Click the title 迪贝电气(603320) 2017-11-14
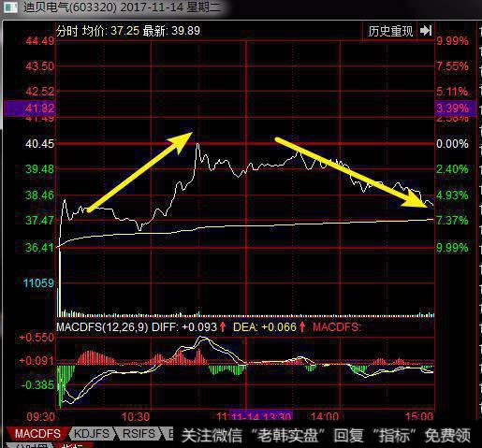 click(103, 7)
